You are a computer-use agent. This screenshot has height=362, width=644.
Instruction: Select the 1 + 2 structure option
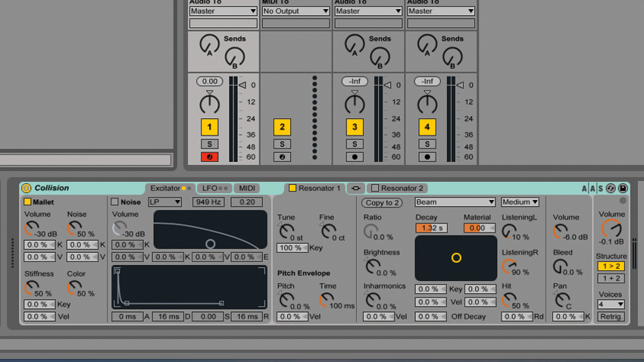[x=611, y=278]
